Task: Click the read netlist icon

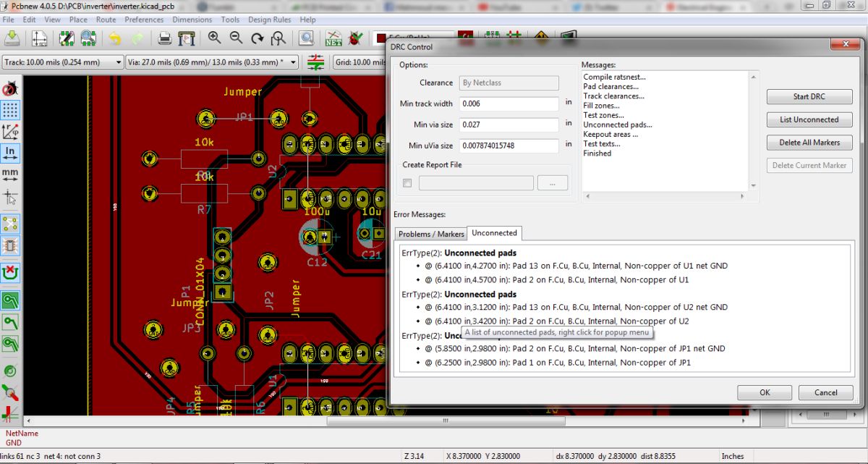Action: [x=333, y=38]
